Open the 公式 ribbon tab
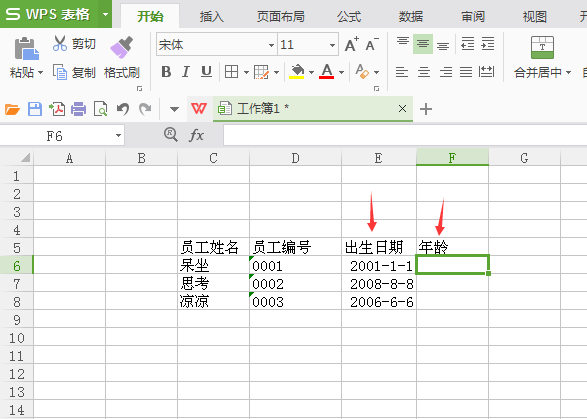 coord(349,16)
